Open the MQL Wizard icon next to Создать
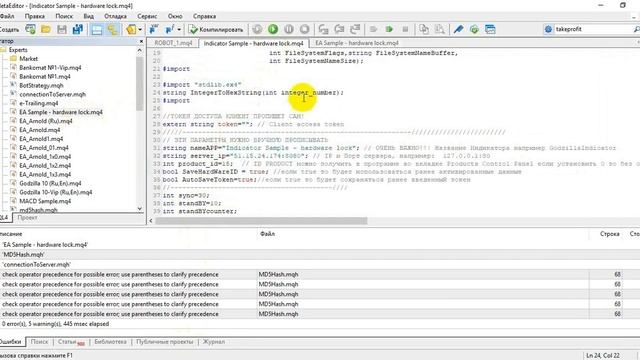Screen dimensions: 640x360 (x=30, y=29)
